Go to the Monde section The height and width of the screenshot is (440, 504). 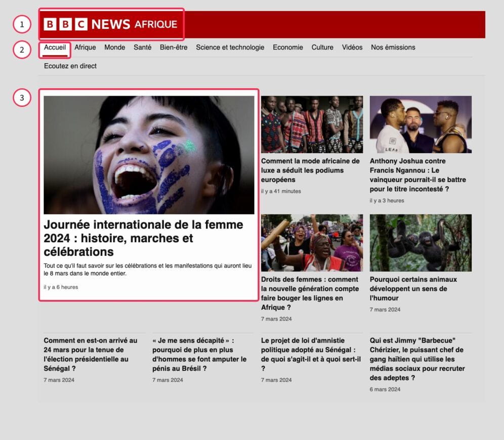(114, 48)
